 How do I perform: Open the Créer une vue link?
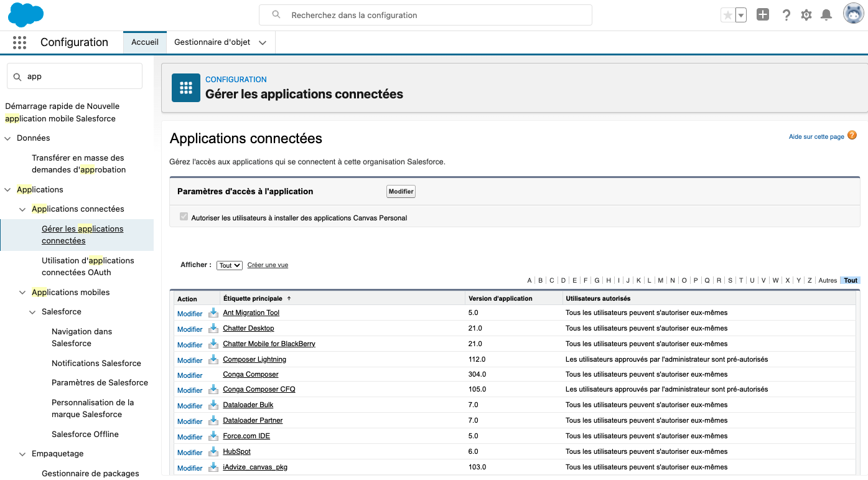[268, 265]
